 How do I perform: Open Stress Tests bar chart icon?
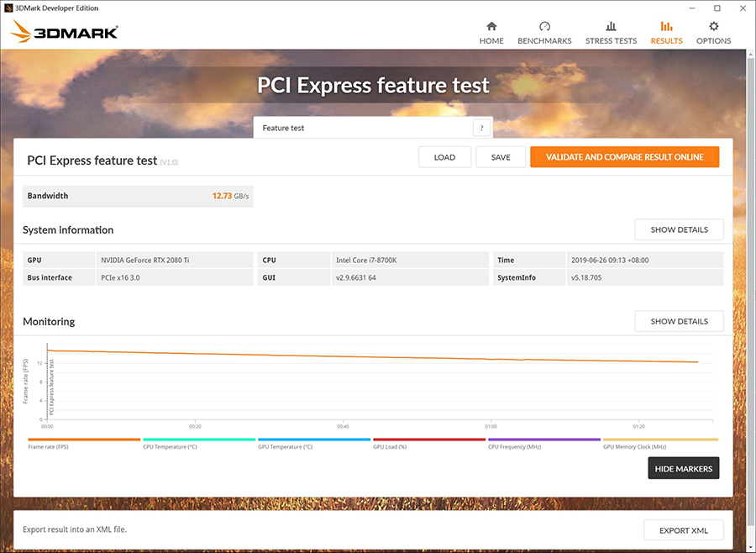point(611,26)
